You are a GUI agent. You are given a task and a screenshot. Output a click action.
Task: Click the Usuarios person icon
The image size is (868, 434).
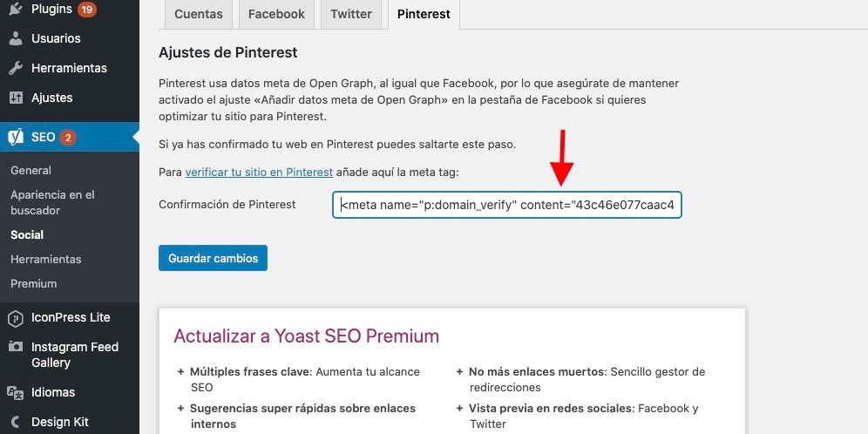[16, 38]
